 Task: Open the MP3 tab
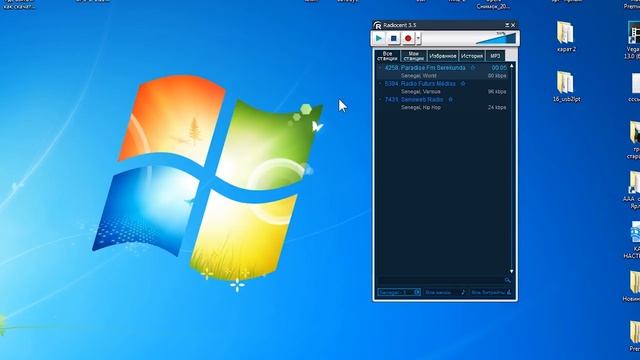(495, 56)
